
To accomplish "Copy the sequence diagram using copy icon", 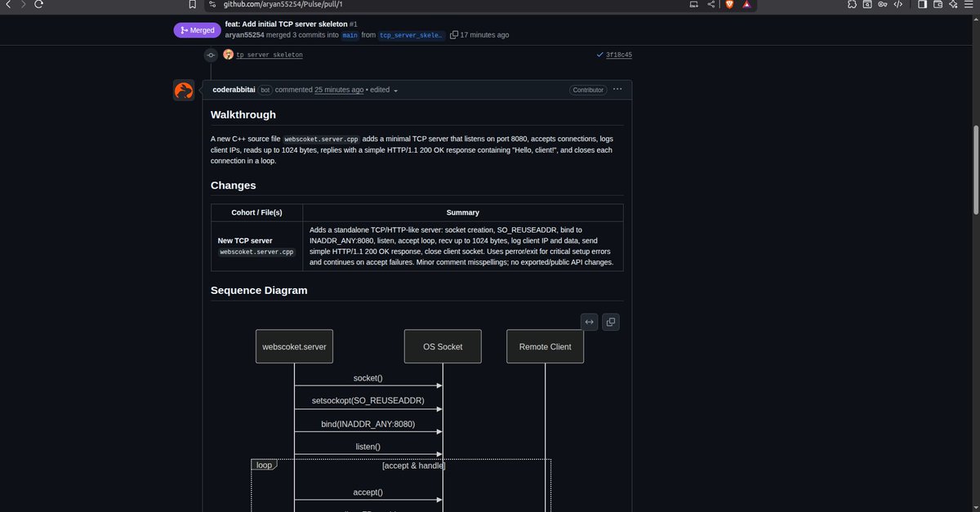I will (610, 322).
